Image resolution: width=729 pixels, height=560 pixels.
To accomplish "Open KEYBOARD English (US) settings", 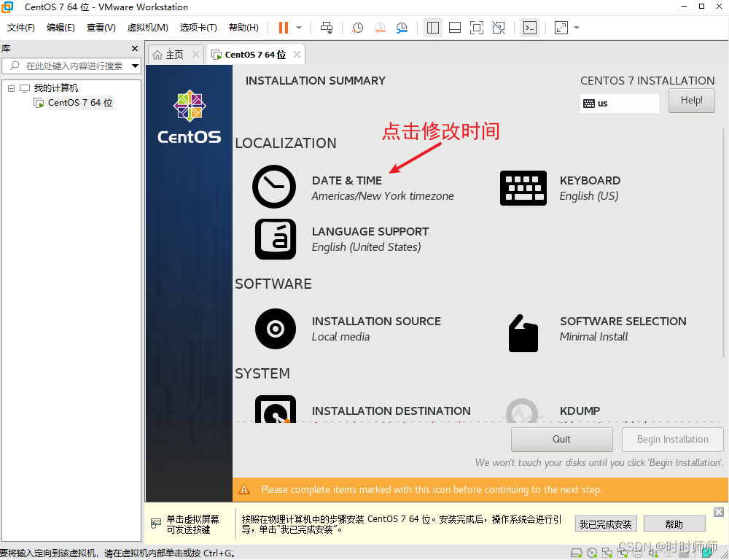I will [x=590, y=188].
